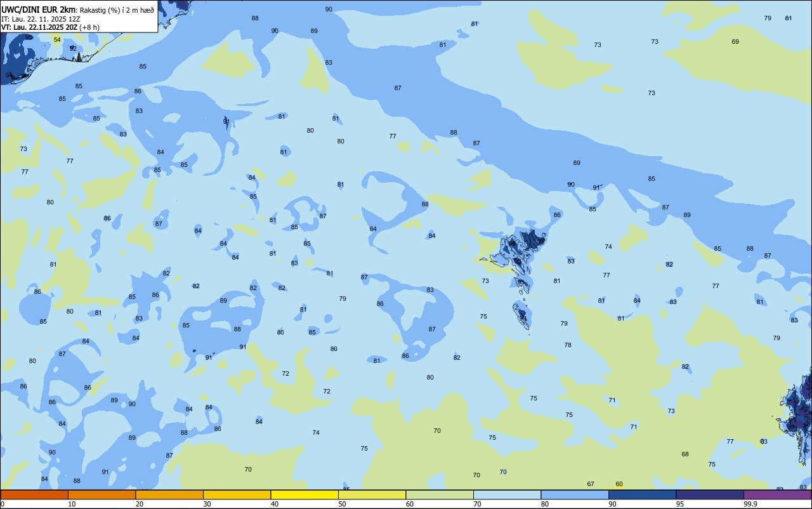Click the 0–10 dark orange legend swatch
The width and height of the screenshot is (812, 509).
34,495
